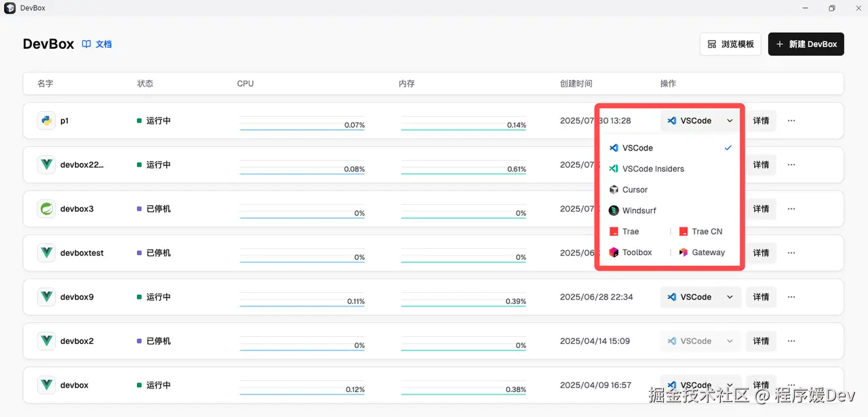This screenshot has width=868, height=417.
Task: Click the creation time 2025/06/28 22:34
Action: click(x=597, y=297)
